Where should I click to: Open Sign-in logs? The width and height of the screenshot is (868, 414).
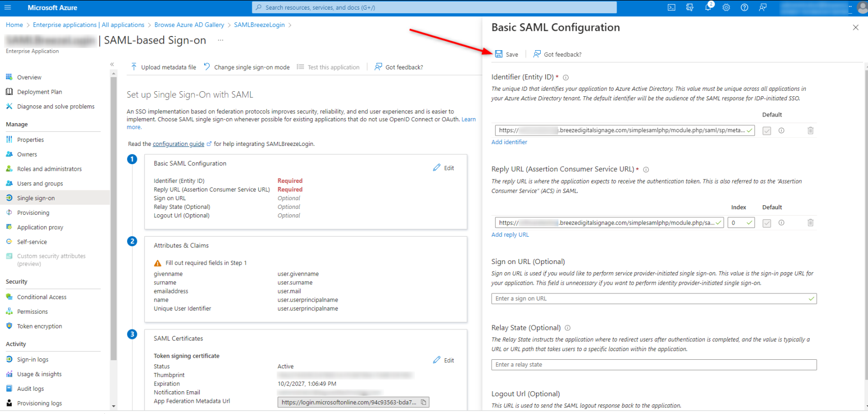point(32,360)
